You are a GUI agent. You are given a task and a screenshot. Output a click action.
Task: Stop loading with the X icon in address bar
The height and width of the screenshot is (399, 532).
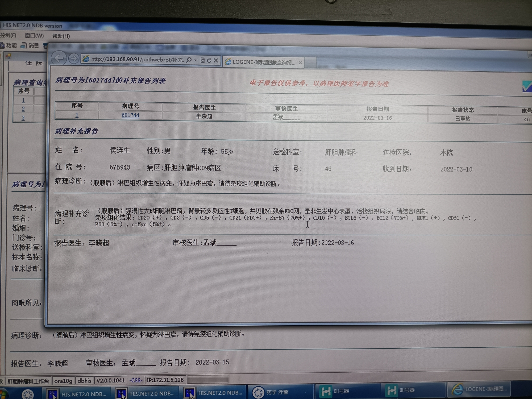pos(216,60)
